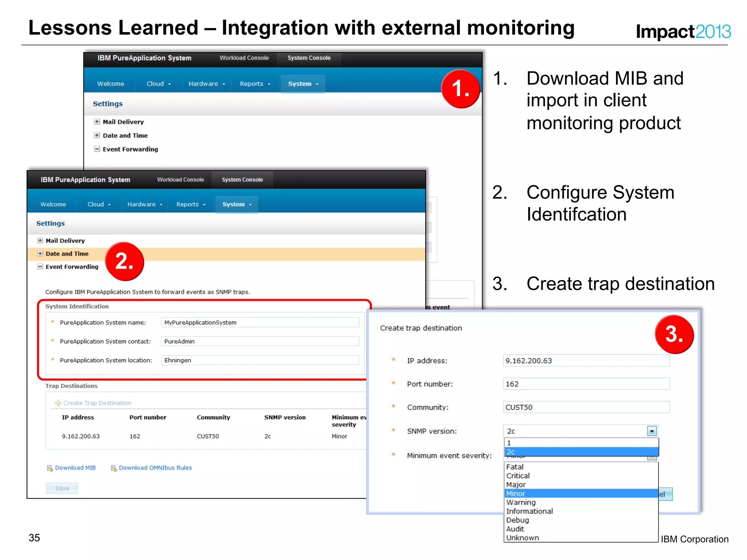This screenshot has height=560, width=747.
Task: Click the Download MIB file icon
Action: click(50, 468)
